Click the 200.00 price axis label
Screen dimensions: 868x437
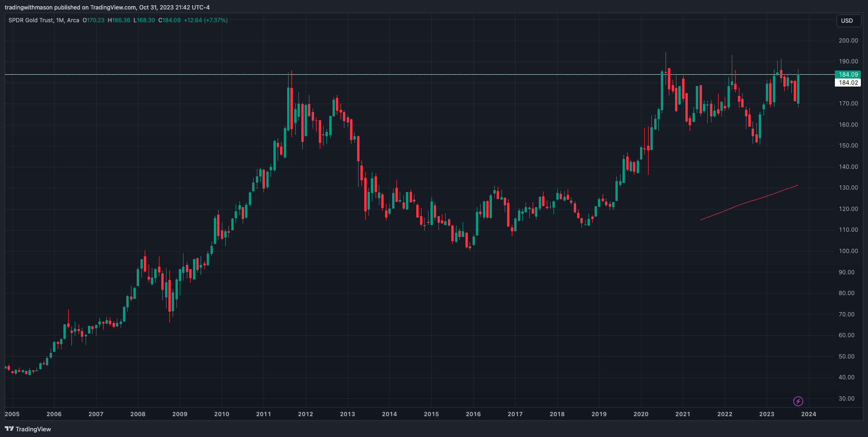848,41
